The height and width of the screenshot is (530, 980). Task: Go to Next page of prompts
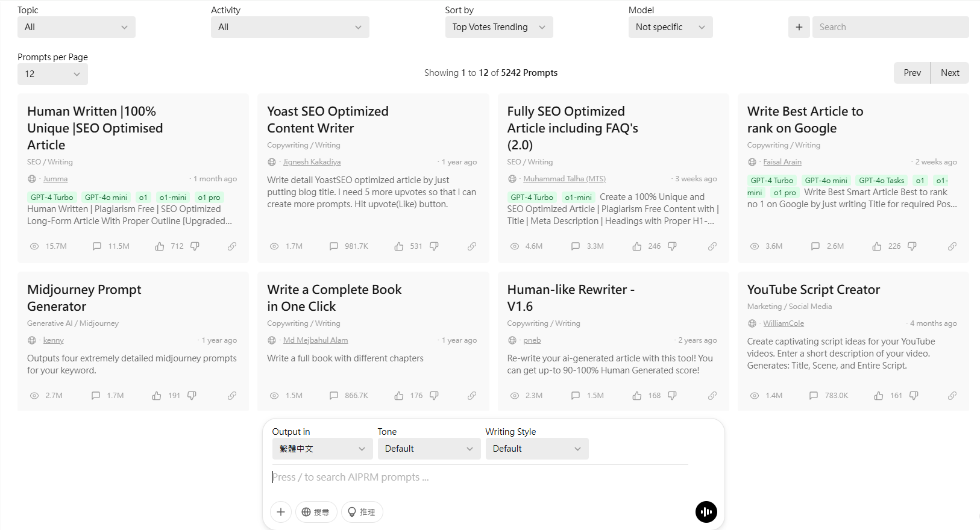[x=950, y=73]
